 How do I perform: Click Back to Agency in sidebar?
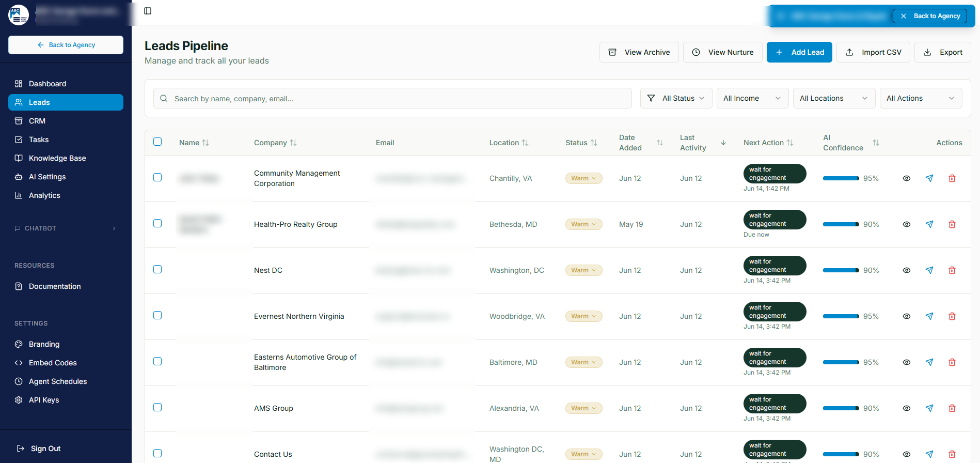[66, 45]
